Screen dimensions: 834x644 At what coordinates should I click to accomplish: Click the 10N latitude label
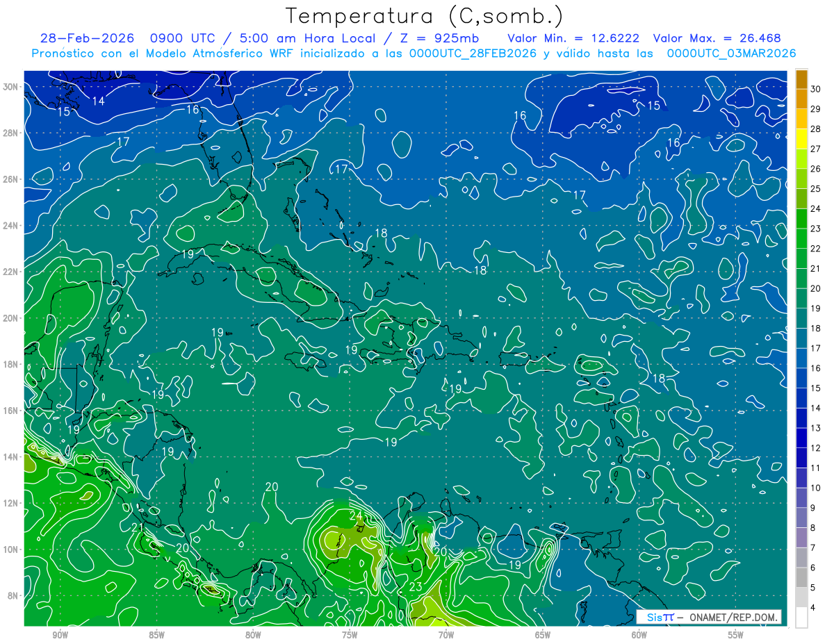click(12, 550)
